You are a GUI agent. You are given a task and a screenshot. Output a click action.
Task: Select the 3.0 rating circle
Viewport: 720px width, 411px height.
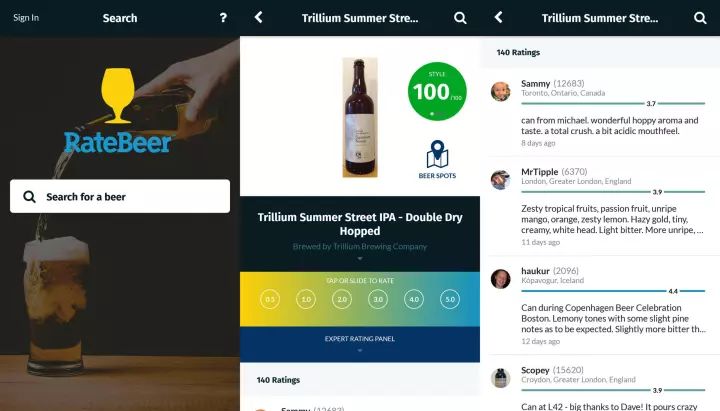pyautogui.click(x=378, y=299)
